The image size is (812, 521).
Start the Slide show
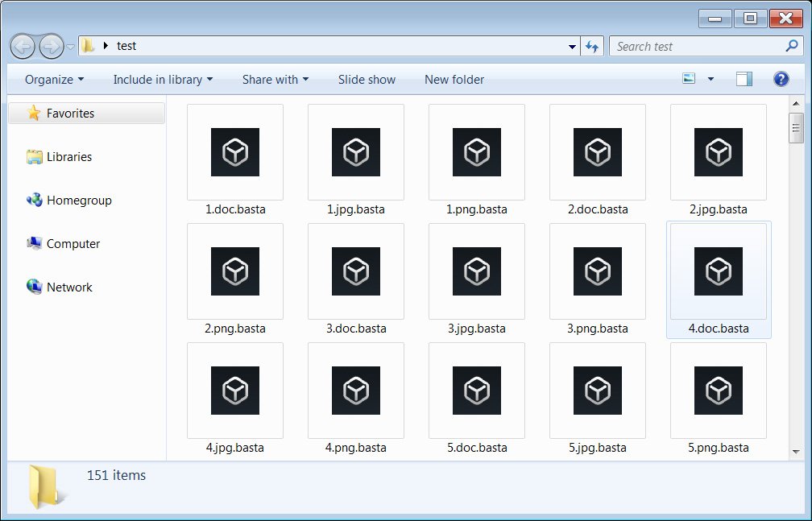[367, 79]
